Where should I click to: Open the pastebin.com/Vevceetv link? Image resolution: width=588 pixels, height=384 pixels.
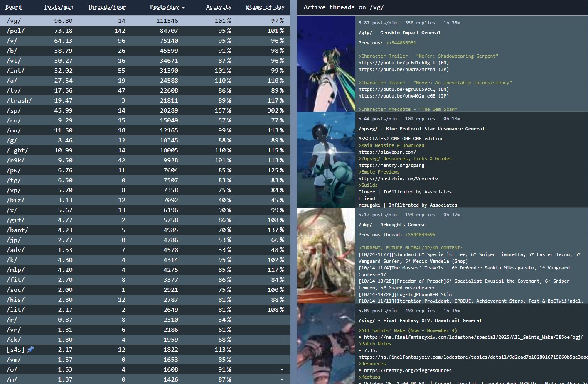pyautogui.click(x=398, y=179)
